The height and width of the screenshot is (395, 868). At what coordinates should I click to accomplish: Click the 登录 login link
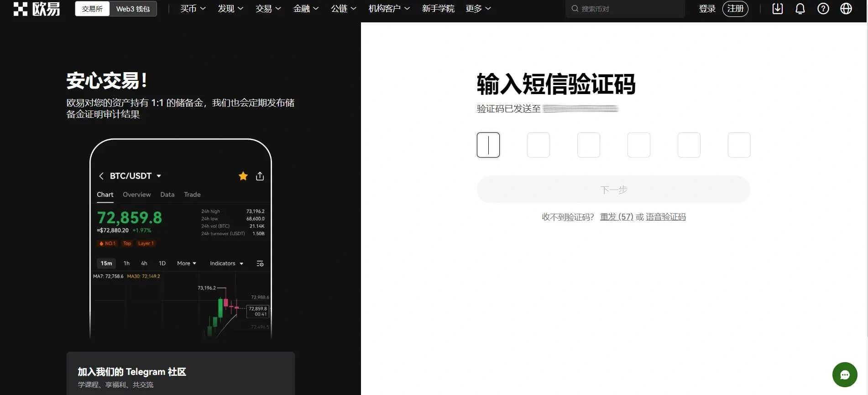(x=707, y=9)
